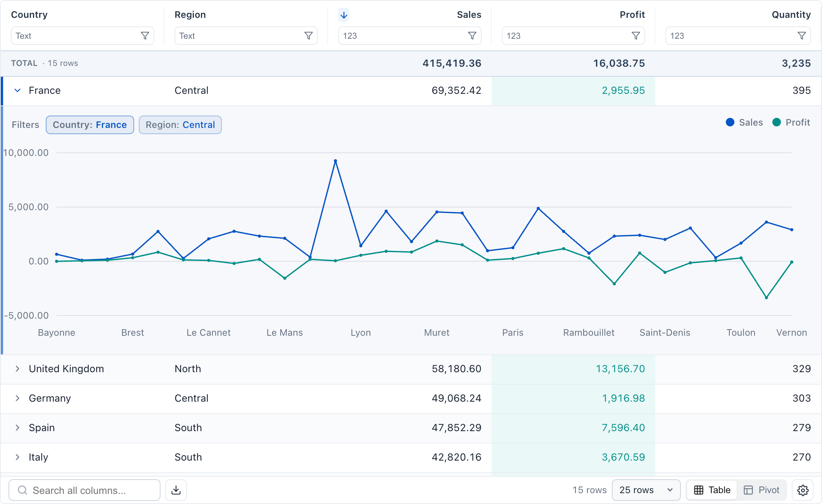Toggle the Profit series in chart legend

point(791,123)
